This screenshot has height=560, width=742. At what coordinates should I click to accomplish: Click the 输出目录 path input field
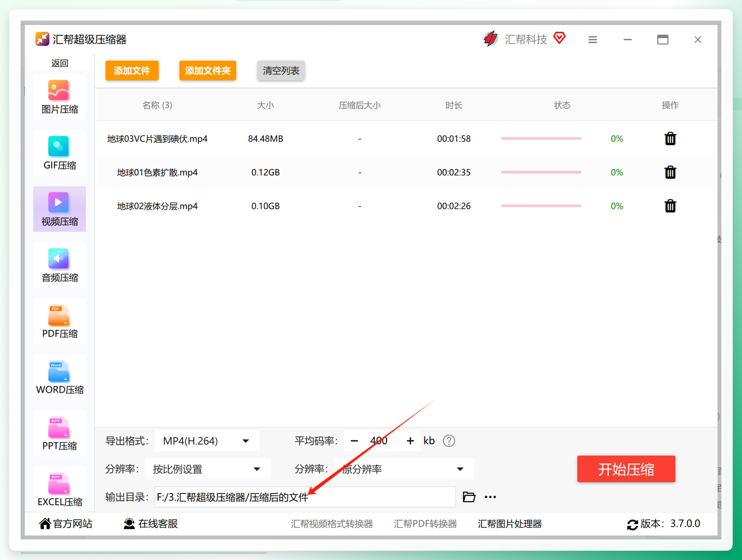305,497
